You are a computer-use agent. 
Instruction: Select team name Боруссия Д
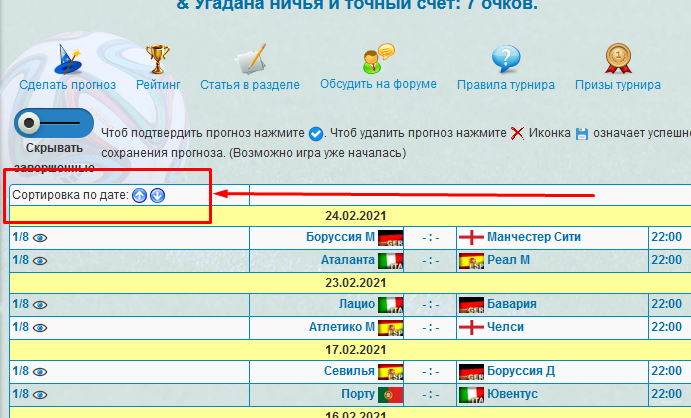tap(521, 371)
